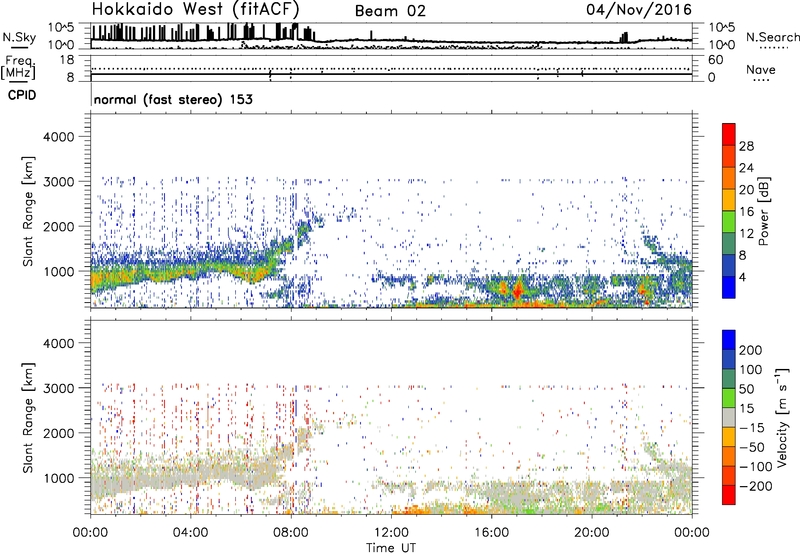Click the '200' label on the Velocity color bar
The width and height of the screenshot is (800, 554).
point(751,350)
